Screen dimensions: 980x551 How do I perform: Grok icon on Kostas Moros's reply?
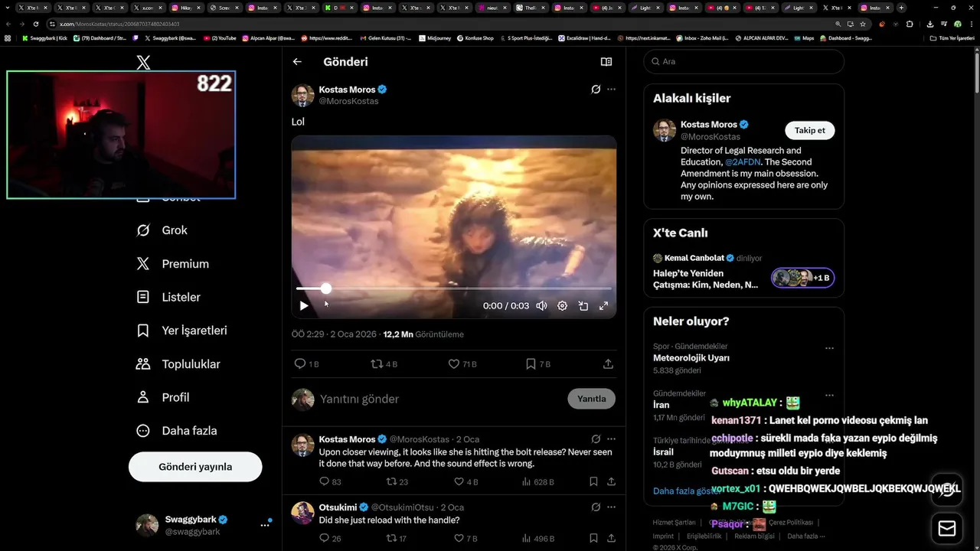(x=596, y=439)
